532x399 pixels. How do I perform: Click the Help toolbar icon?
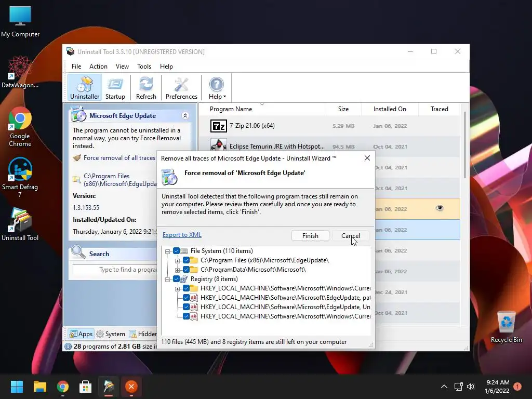pyautogui.click(x=216, y=85)
